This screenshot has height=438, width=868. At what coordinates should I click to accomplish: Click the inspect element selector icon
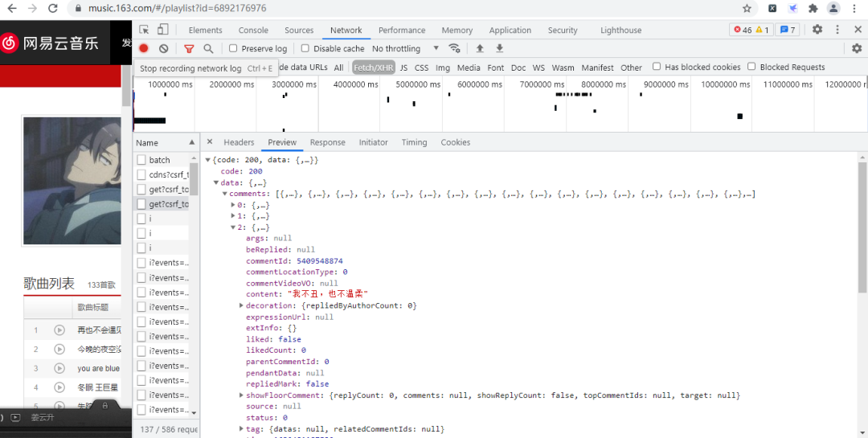click(x=145, y=30)
